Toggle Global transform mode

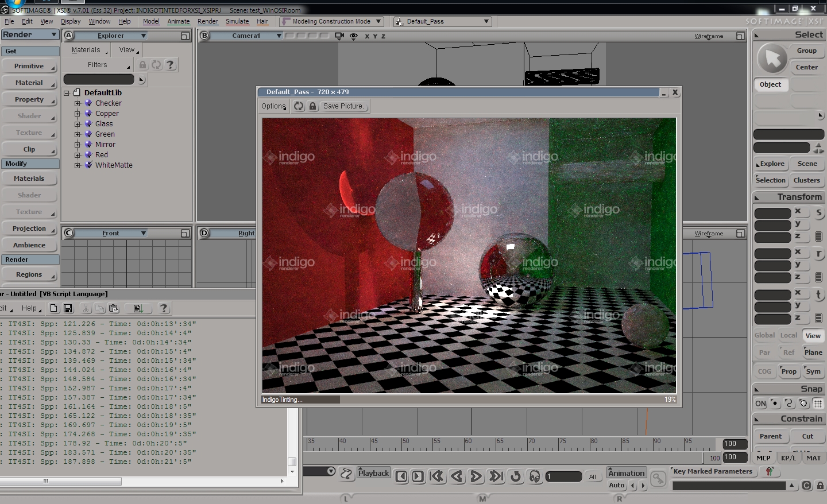764,335
